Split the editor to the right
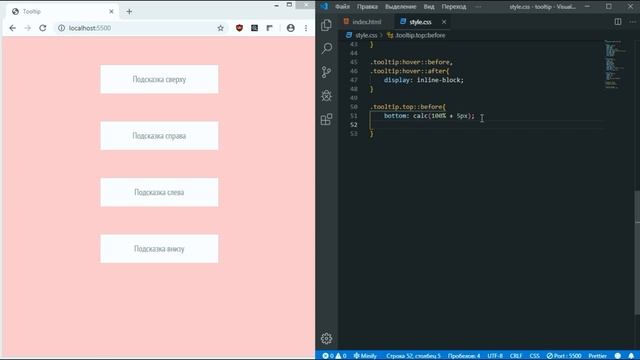The width and height of the screenshot is (640, 360). point(618,22)
